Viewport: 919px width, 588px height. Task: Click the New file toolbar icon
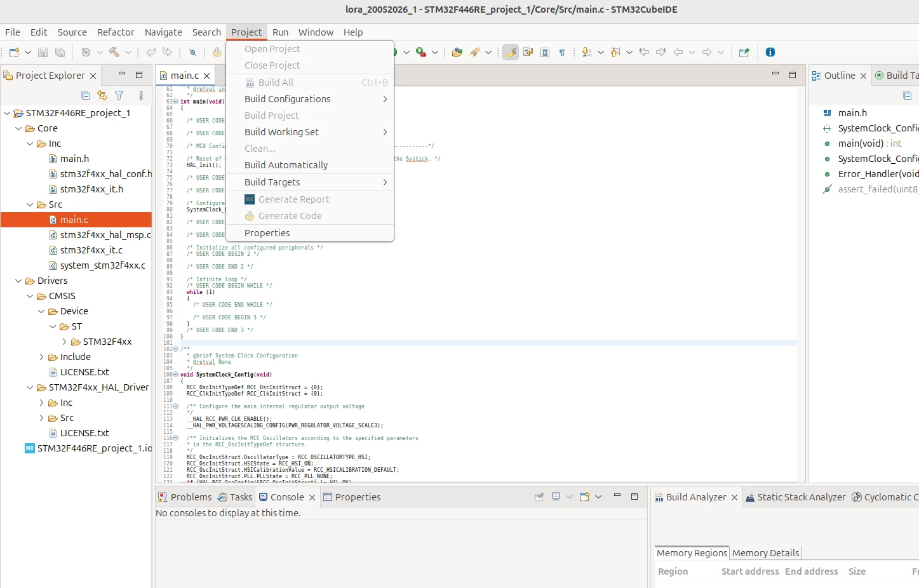click(14, 52)
